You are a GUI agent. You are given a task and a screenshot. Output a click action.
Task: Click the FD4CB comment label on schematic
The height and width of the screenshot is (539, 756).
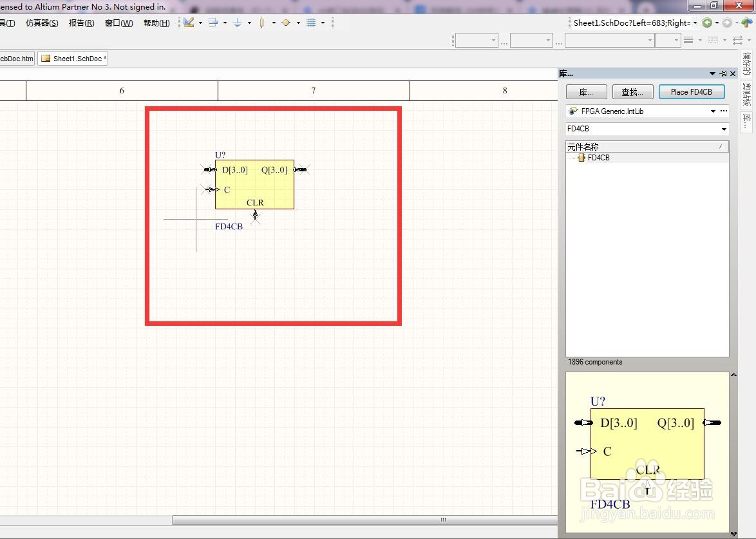point(229,226)
